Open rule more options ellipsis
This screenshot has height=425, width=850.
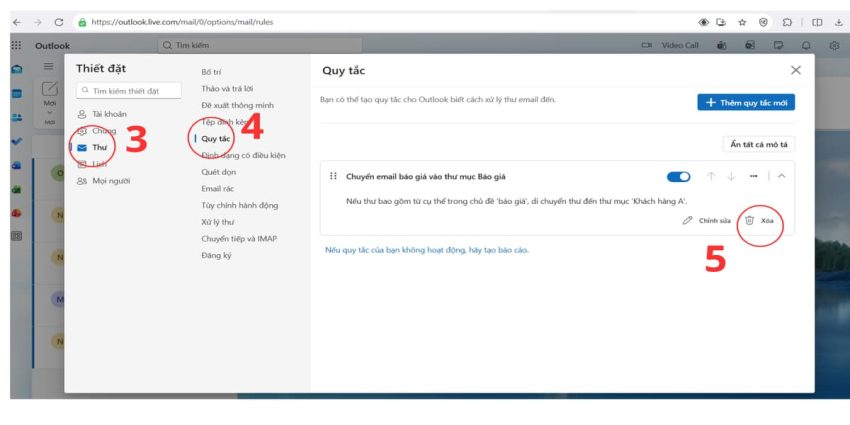(754, 177)
